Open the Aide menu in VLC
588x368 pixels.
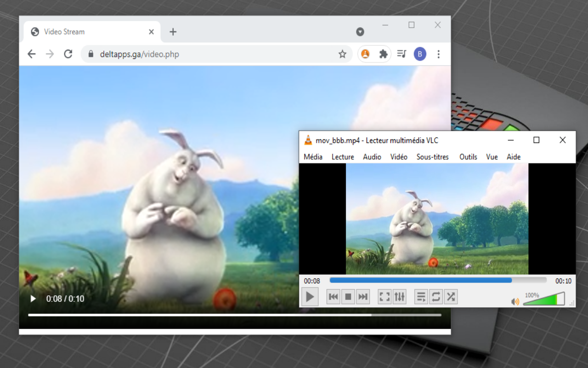[514, 157]
